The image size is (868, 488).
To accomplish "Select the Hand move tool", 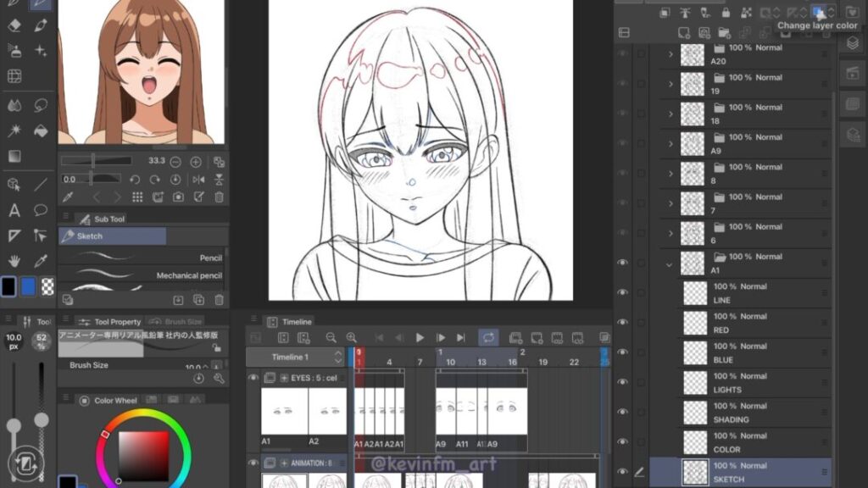I will coord(14,262).
